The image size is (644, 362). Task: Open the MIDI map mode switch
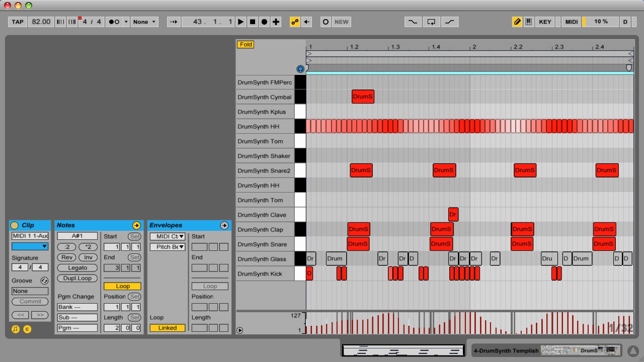click(x=571, y=22)
